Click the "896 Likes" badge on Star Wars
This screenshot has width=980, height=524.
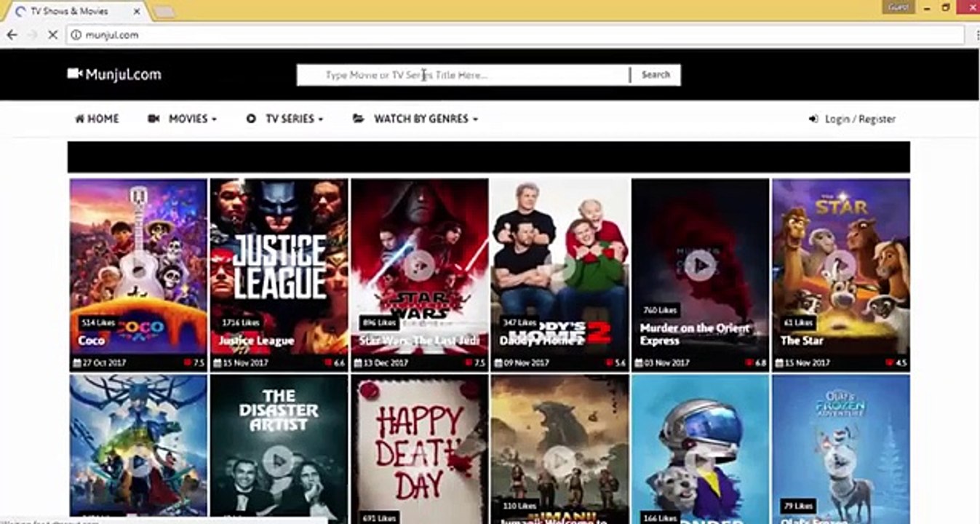pos(379,322)
